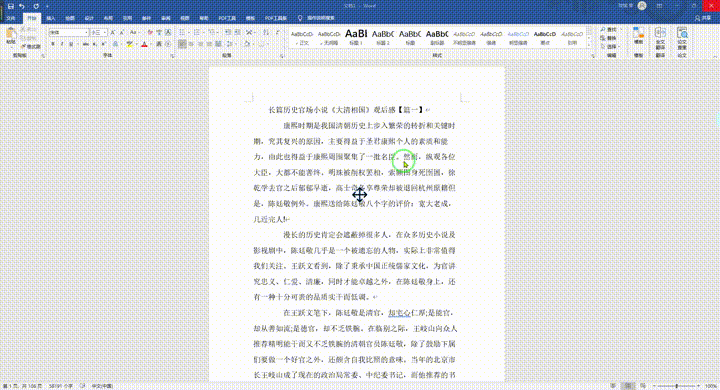Apply the red font color

pos(144,44)
